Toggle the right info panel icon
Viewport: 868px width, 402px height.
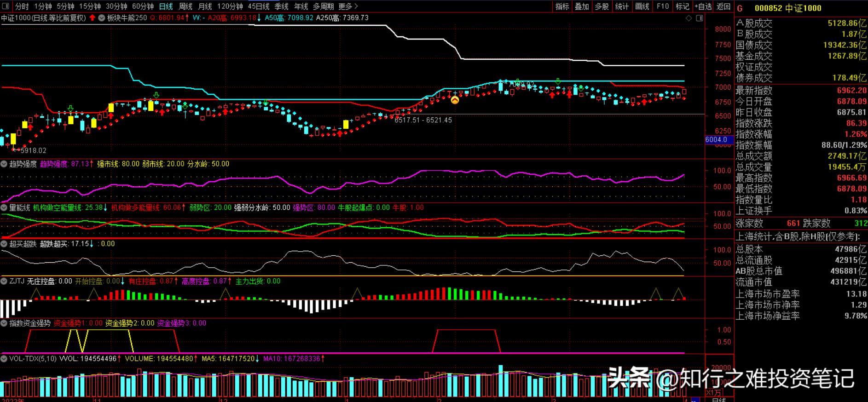(x=700, y=18)
